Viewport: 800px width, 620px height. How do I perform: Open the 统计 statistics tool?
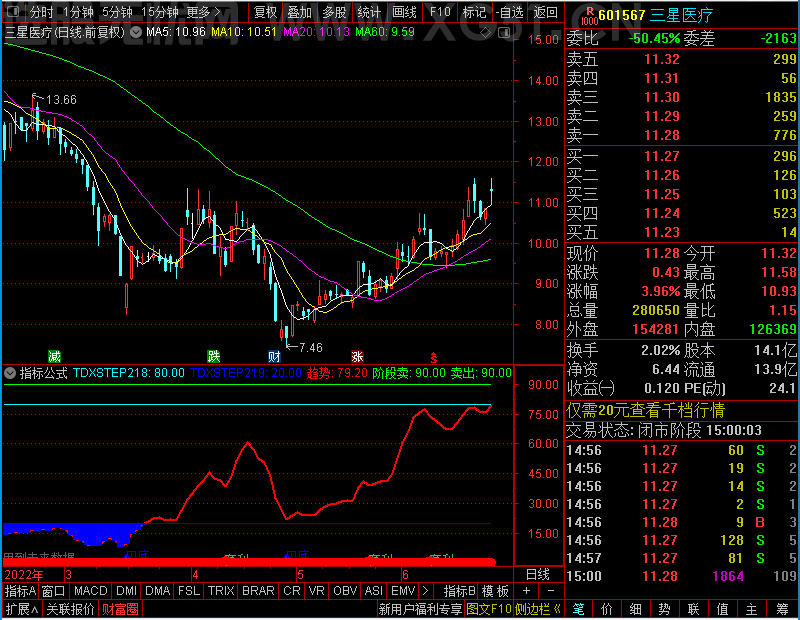pos(368,12)
